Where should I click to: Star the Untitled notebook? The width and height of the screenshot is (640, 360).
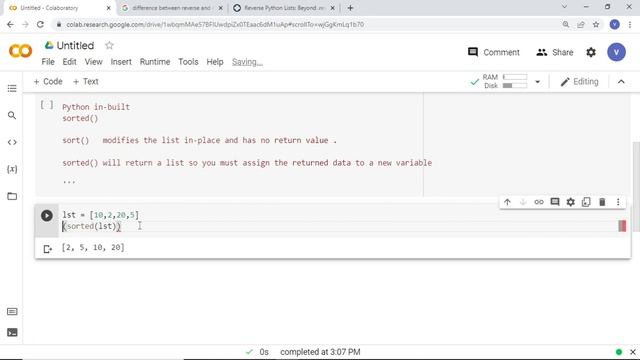109,45
